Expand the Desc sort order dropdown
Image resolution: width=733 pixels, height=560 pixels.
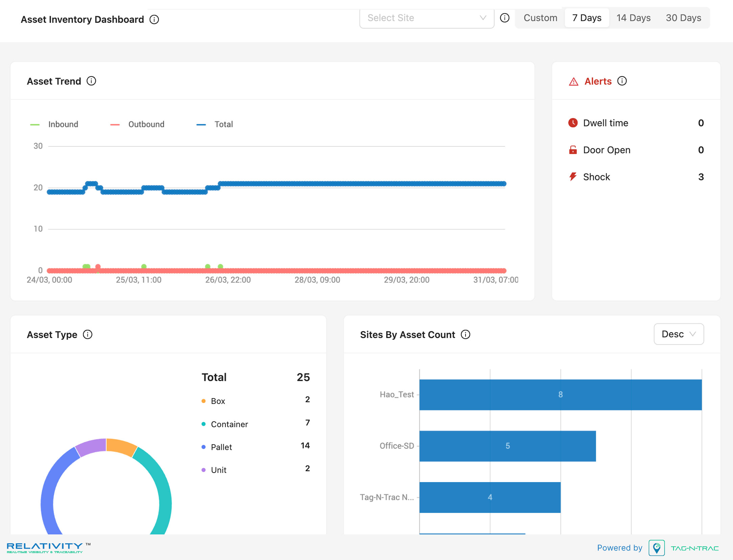tap(679, 334)
